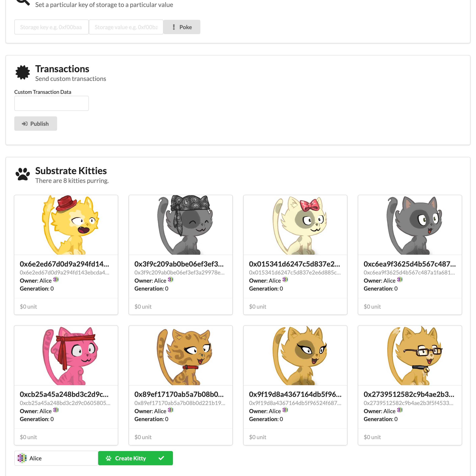Click the $0 unit price on kitty 0x9f19d8a4367164db5f96
476x476 pixels.
[x=257, y=437]
